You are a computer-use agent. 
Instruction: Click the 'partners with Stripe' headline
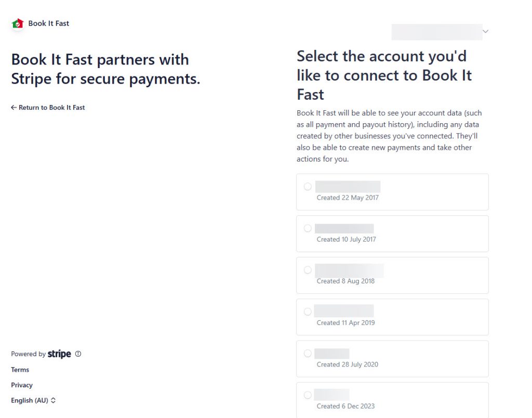(105, 69)
